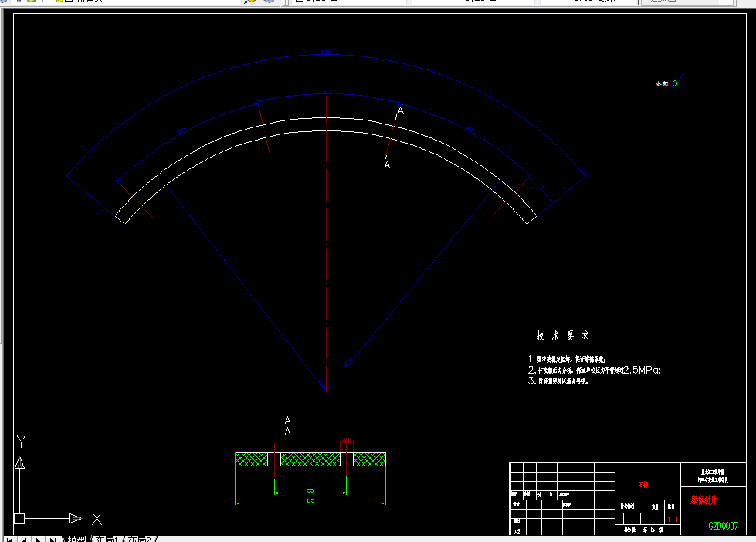Screen dimensions: 756x542
Task: Click the sheet count 共5张 第5张 cell
Action: tap(644, 530)
